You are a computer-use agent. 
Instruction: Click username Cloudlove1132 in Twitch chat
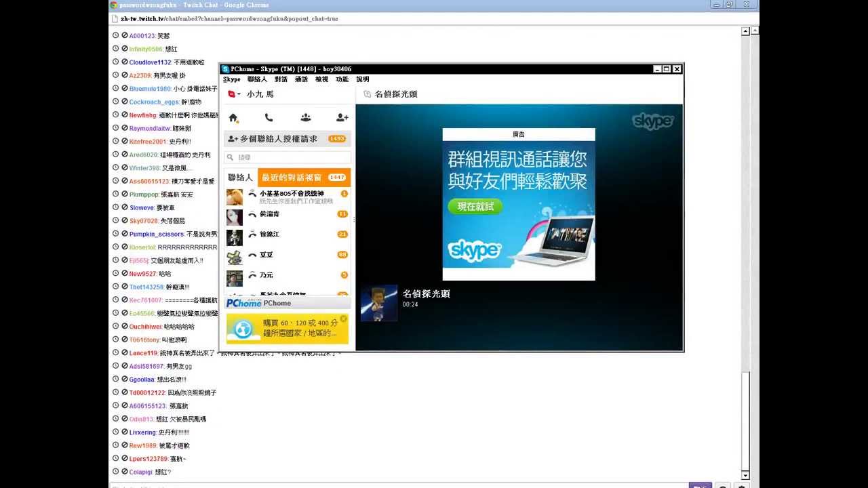[x=151, y=62]
